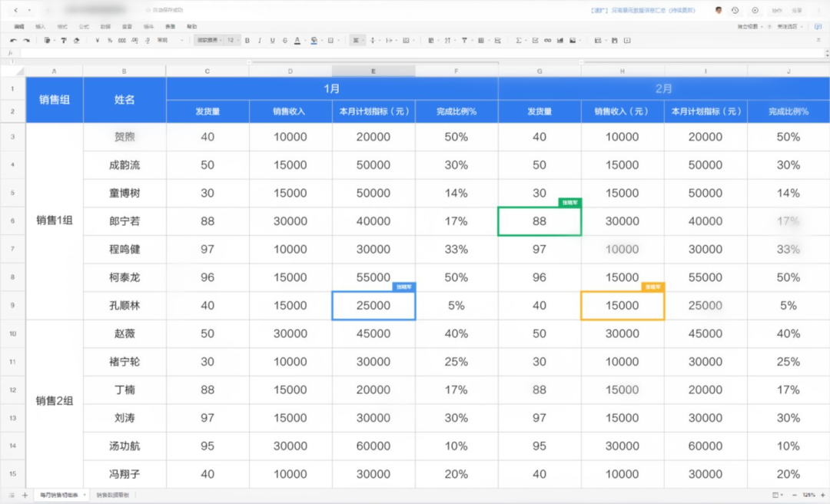This screenshot has width=830, height=504.
Task: Open the sort dropdown
Action: point(449,40)
